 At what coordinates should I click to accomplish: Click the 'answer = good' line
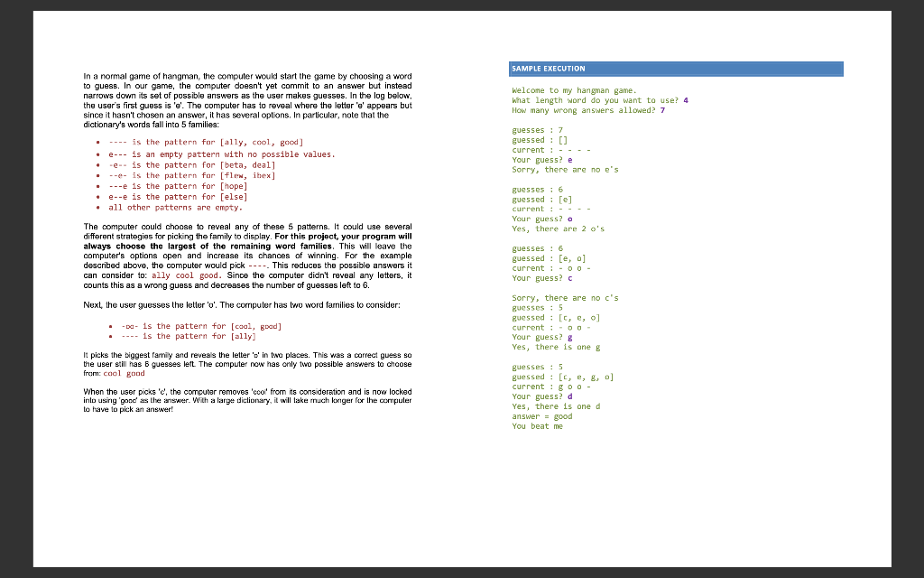[541, 416]
